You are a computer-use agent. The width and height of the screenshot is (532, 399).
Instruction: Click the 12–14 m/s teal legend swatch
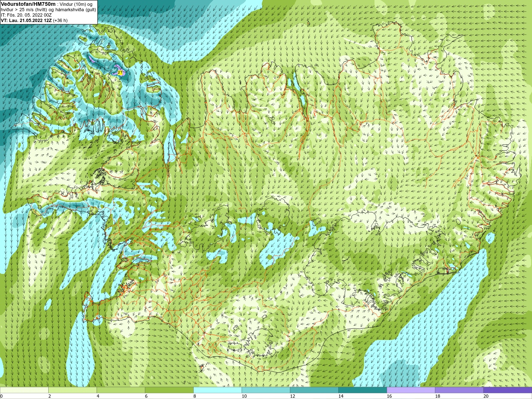[x=314, y=390]
